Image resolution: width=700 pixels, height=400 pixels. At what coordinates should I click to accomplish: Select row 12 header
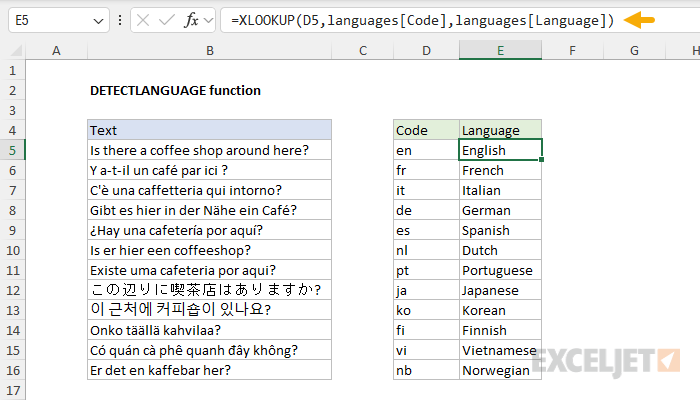click(12, 290)
